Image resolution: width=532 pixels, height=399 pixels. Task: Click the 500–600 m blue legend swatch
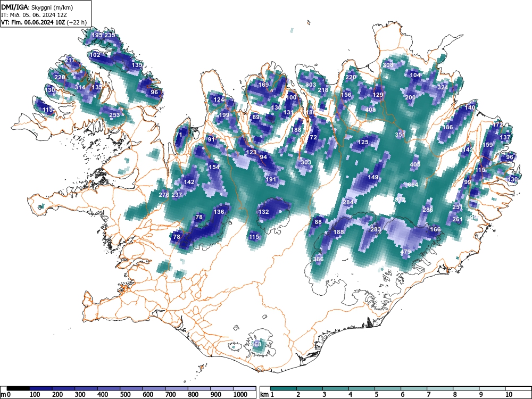point(131,388)
